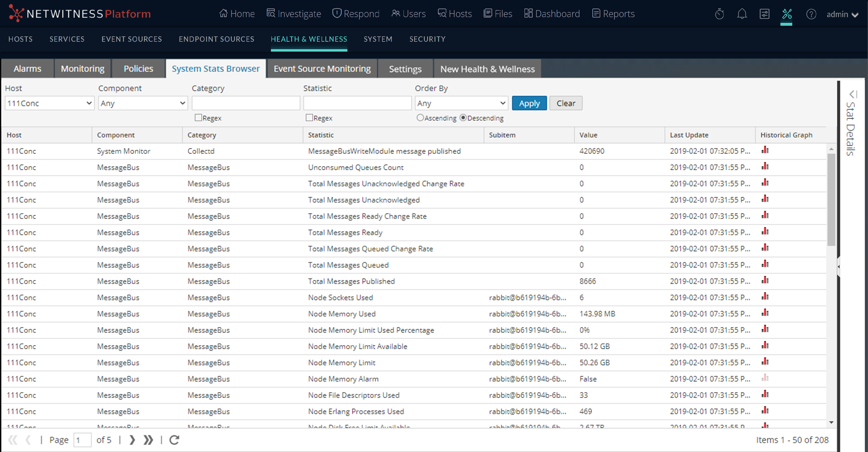Screen dimensions: 868x452
Task: Switch to the Alarms tab
Action: (x=27, y=69)
